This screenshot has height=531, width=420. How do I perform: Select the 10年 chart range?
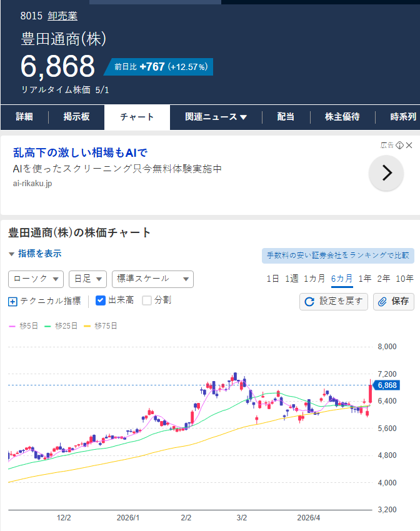405,279
